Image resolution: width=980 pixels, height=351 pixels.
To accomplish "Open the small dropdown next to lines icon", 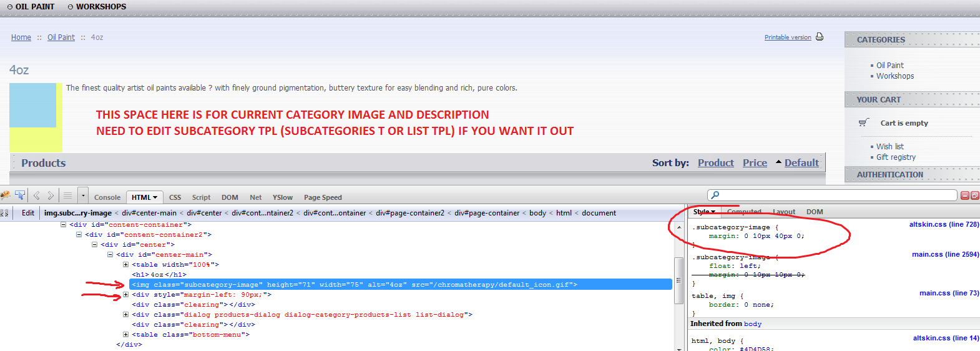I will [x=82, y=196].
